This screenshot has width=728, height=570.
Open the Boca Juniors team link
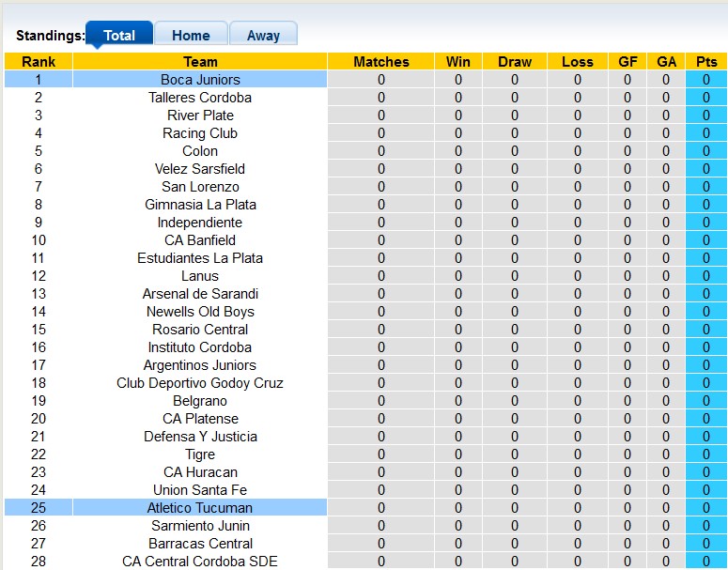[200, 80]
